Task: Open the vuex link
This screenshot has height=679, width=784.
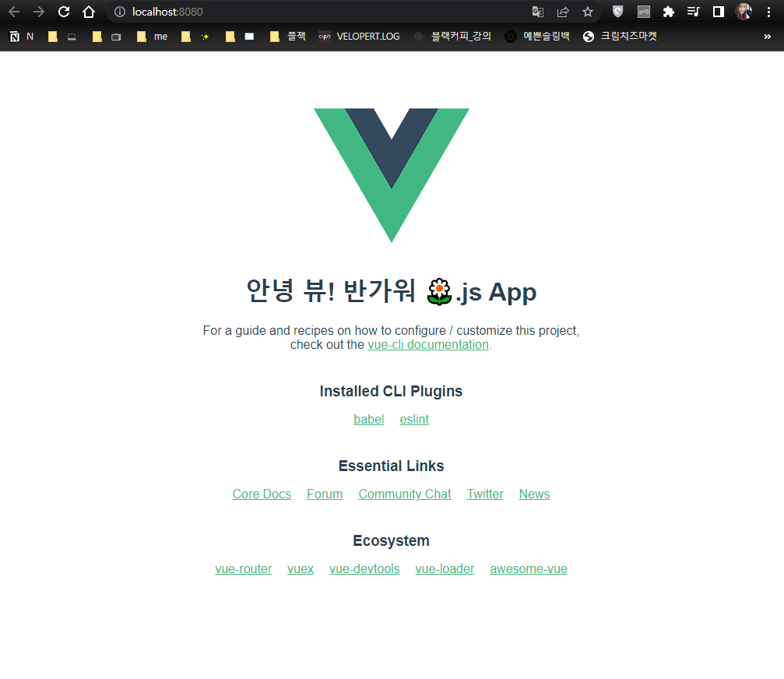Action: point(301,568)
